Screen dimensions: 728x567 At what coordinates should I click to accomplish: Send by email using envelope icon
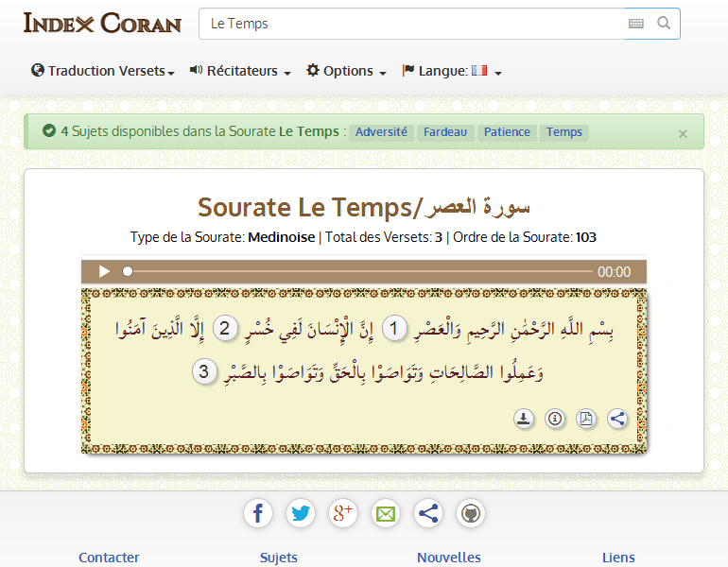point(386,513)
